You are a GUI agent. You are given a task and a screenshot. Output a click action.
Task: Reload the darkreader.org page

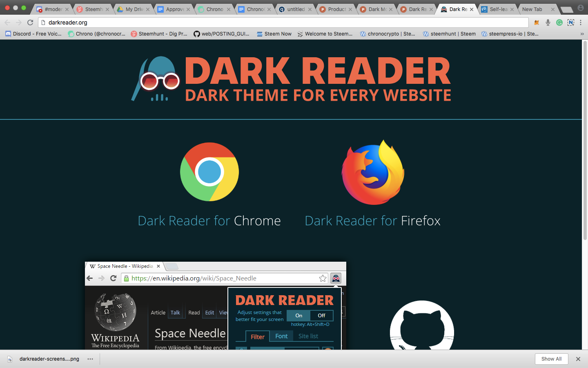click(x=30, y=22)
